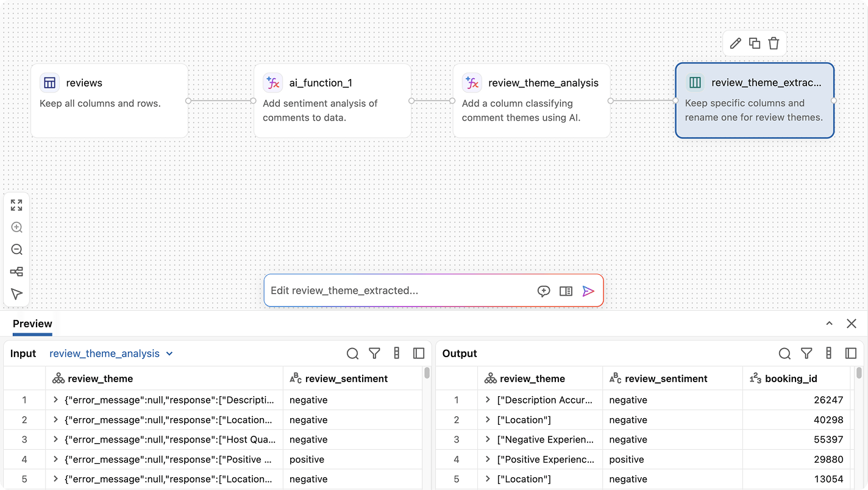Select the pointer tool on the canvas toolbar

point(16,294)
